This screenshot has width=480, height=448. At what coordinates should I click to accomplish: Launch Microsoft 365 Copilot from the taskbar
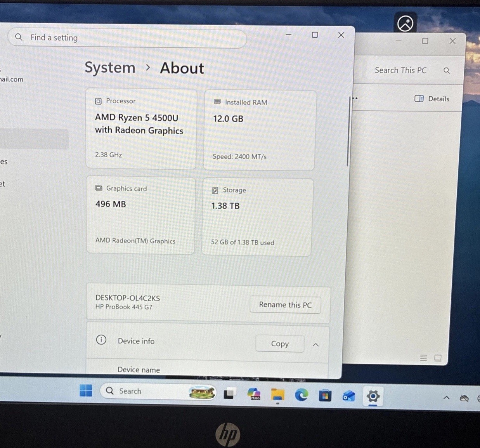[x=254, y=394]
